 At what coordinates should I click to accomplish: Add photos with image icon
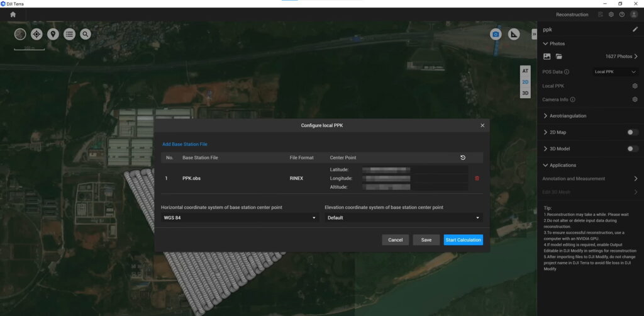[547, 56]
